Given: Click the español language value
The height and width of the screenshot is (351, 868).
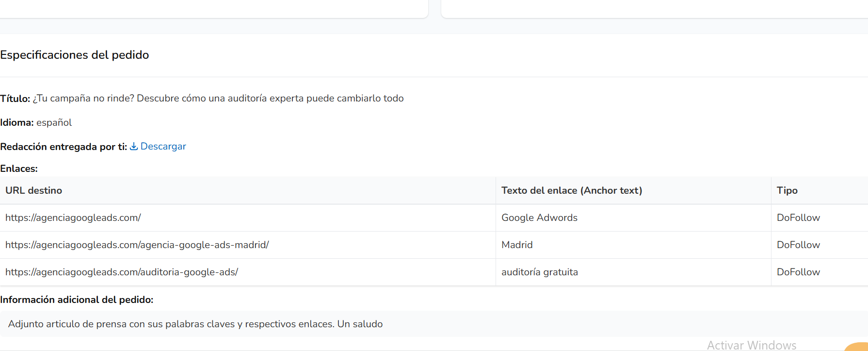Looking at the screenshot, I should point(54,122).
